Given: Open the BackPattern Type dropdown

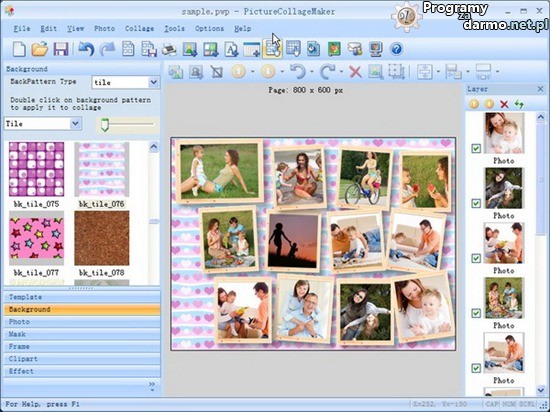Looking at the screenshot, I should point(153,82).
